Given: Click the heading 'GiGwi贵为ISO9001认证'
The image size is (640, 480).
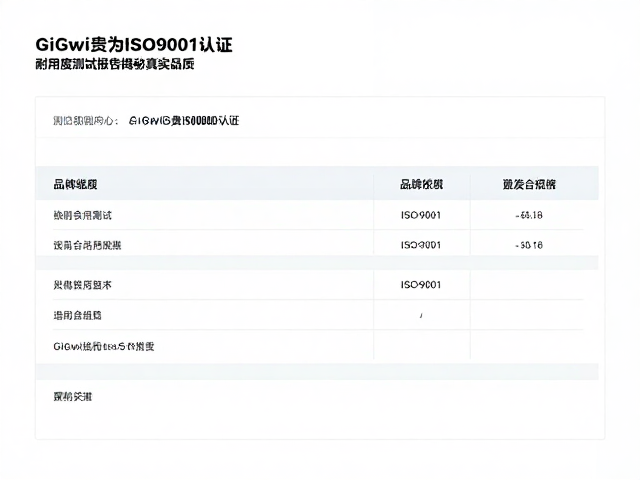Looking at the screenshot, I should pyautogui.click(x=134, y=44).
